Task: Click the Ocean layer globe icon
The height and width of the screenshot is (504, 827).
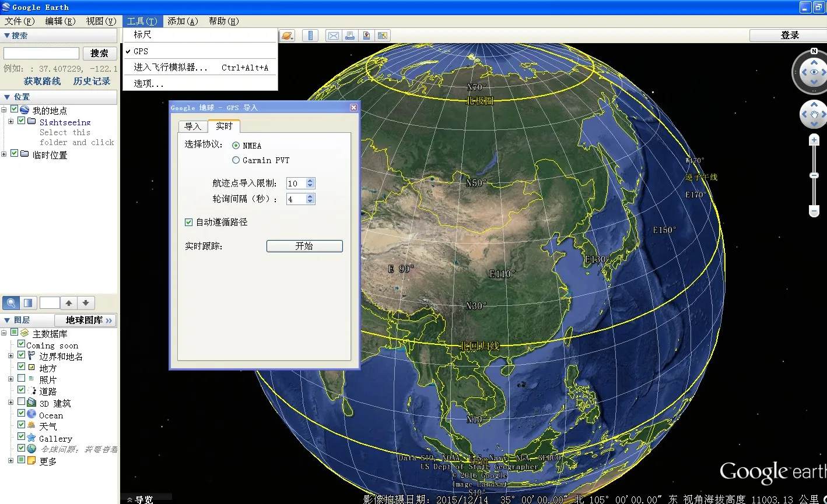Action: (x=31, y=414)
